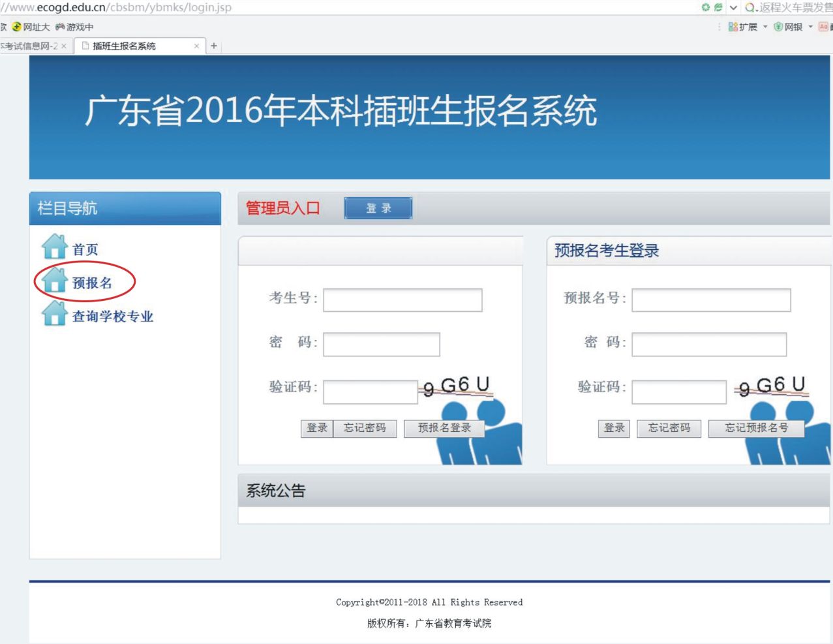Screen dimensions: 833x644
Task: Focus the 预报名号 input field
Action: pos(711,300)
